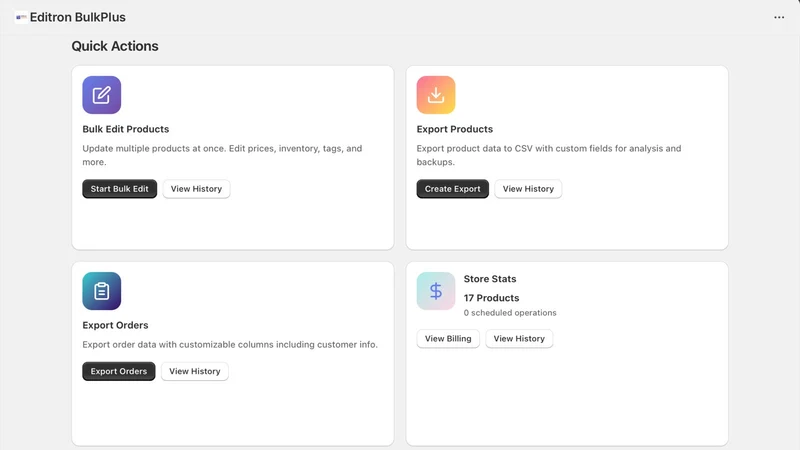Click the 0 scheduled operations text

[510, 313]
